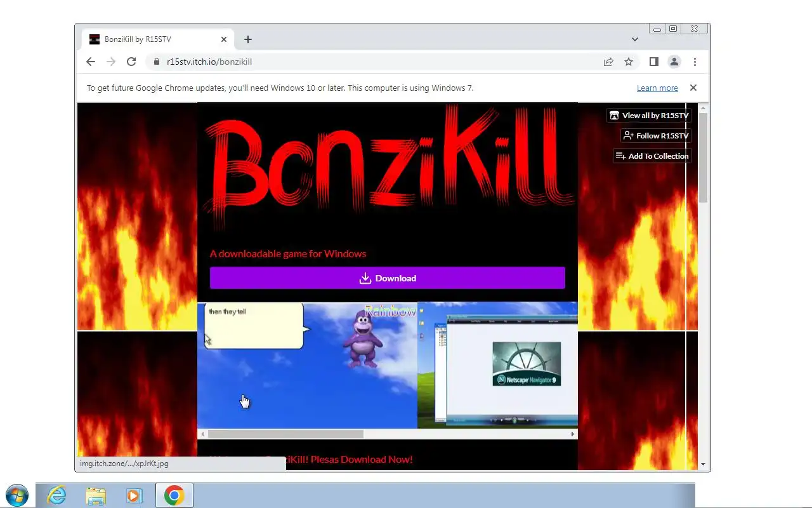Dismiss the Chrome update notification bar
Viewport: 812px width, 508px height.
click(x=693, y=88)
